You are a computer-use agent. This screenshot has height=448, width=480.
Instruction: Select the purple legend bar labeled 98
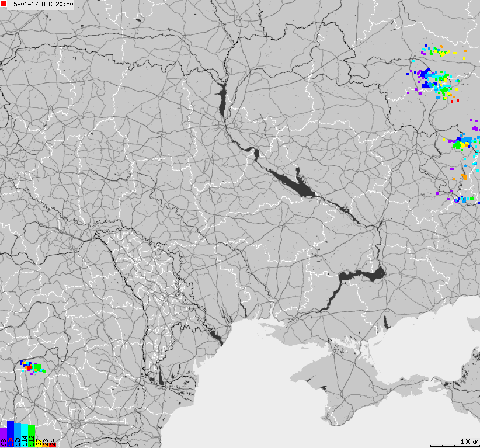tap(4, 437)
